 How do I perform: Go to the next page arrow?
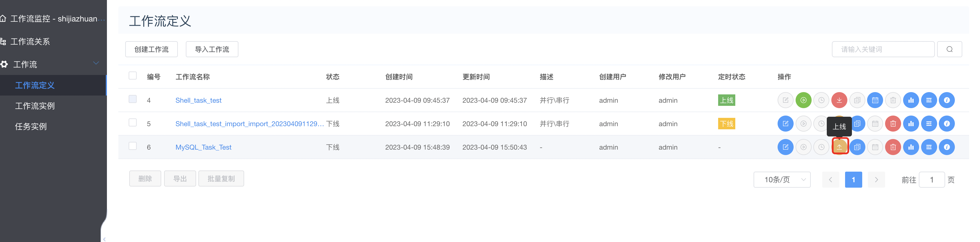(x=876, y=180)
